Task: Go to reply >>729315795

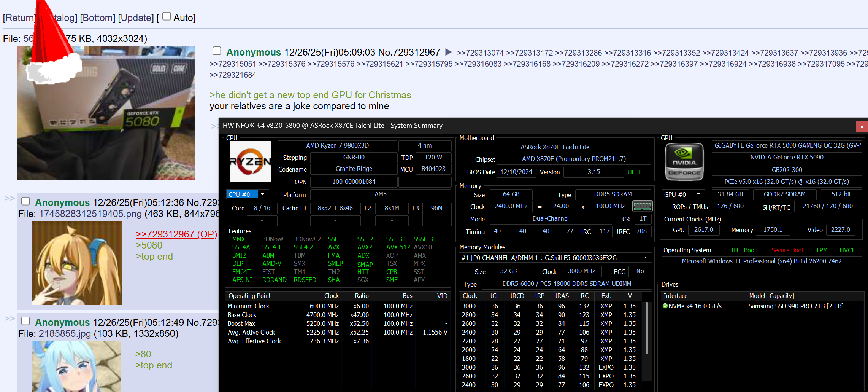Action: tap(429, 64)
